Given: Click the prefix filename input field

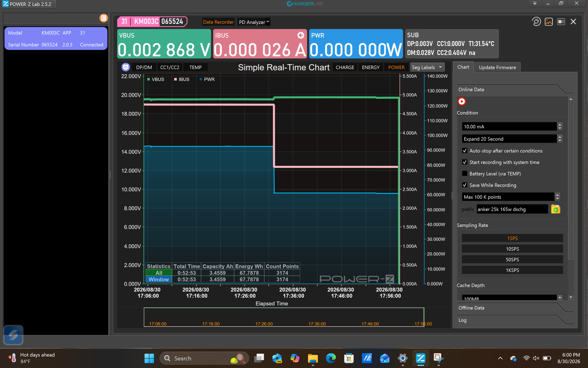Looking at the screenshot, I should click(512, 209).
